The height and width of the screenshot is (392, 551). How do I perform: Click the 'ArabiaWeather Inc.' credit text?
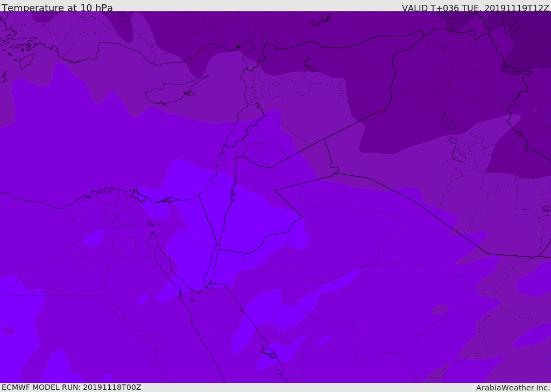coord(513,388)
